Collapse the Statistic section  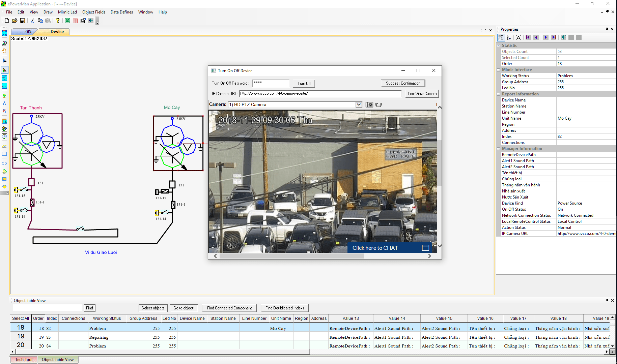499,45
